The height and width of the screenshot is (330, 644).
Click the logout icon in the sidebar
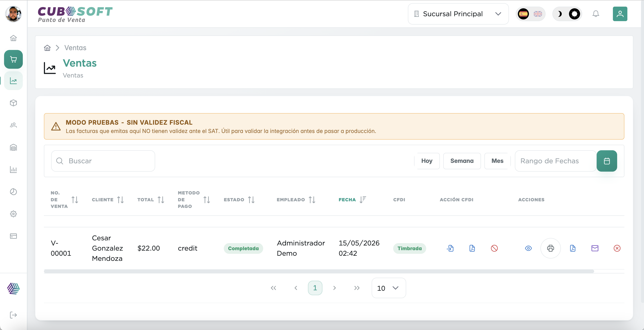[13, 315]
